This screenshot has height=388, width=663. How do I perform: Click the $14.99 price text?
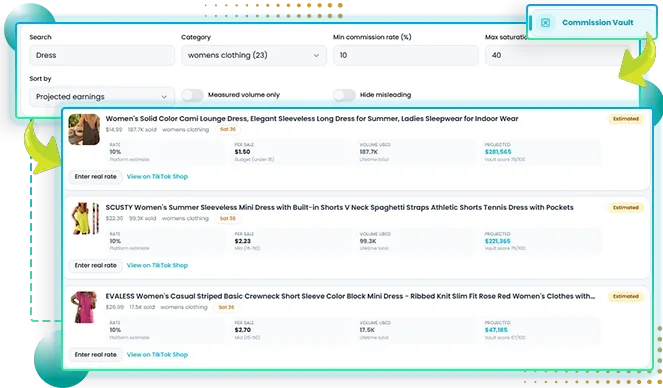[114, 129]
